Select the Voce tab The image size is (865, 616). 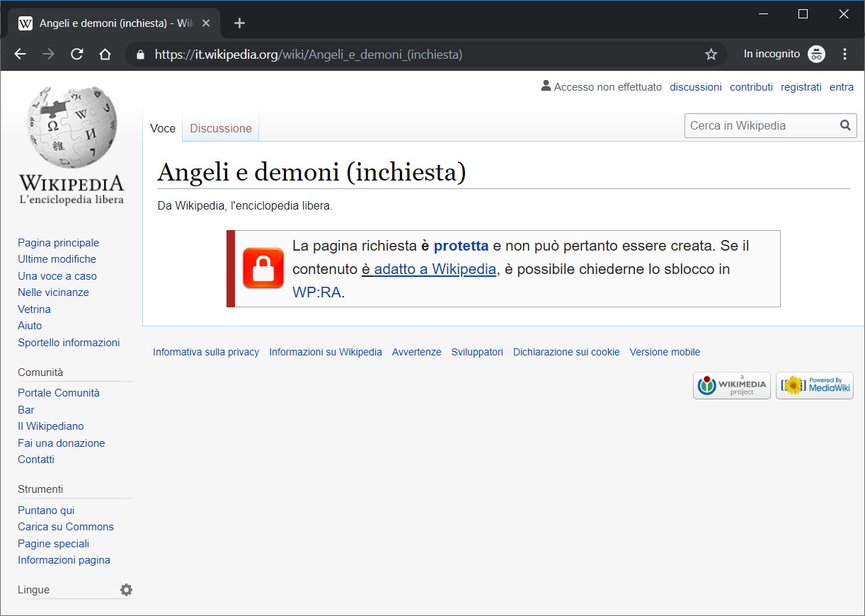[163, 128]
